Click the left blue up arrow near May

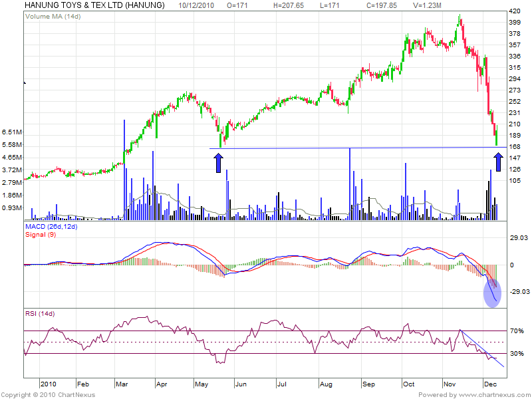point(219,163)
